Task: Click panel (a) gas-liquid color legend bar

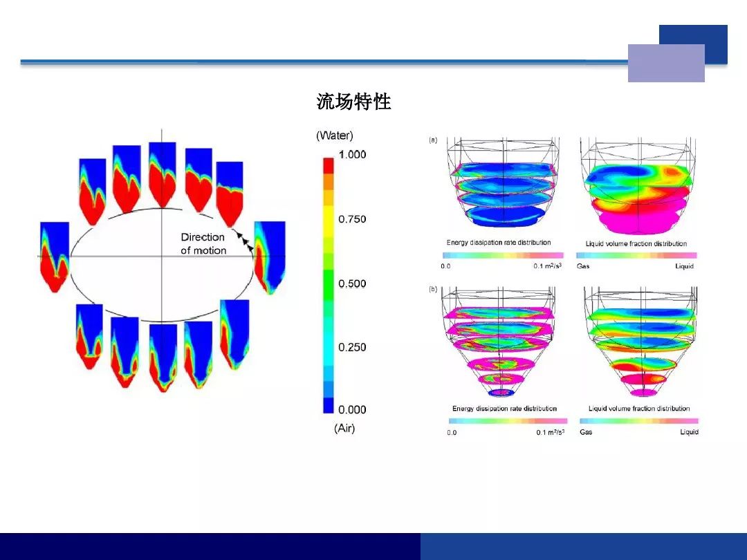Action: click(x=636, y=256)
